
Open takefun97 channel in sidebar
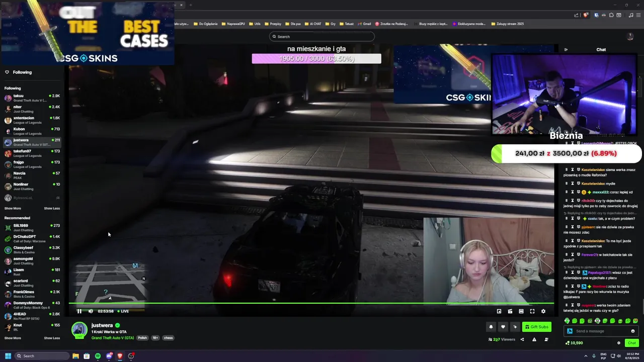click(32, 153)
